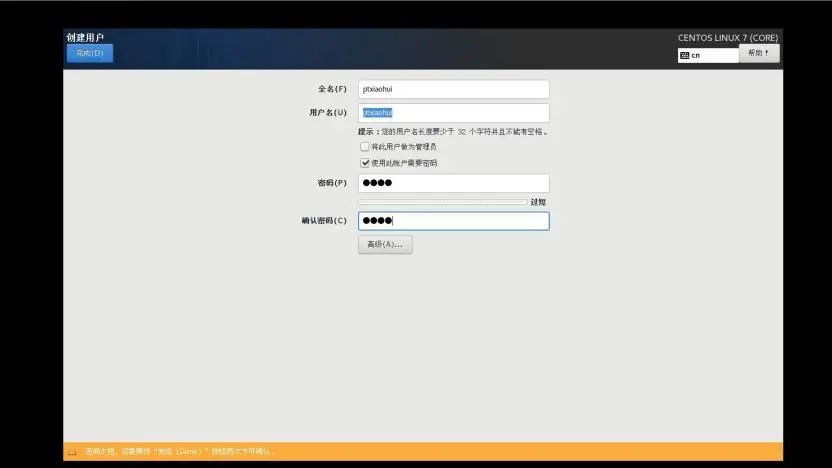Select the cn keyboard layout indicator
Viewport: 832px width, 468px height.
pyautogui.click(x=708, y=55)
